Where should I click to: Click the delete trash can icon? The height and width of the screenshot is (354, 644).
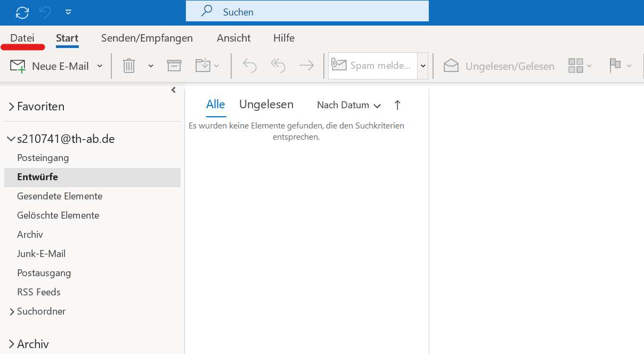coord(129,66)
